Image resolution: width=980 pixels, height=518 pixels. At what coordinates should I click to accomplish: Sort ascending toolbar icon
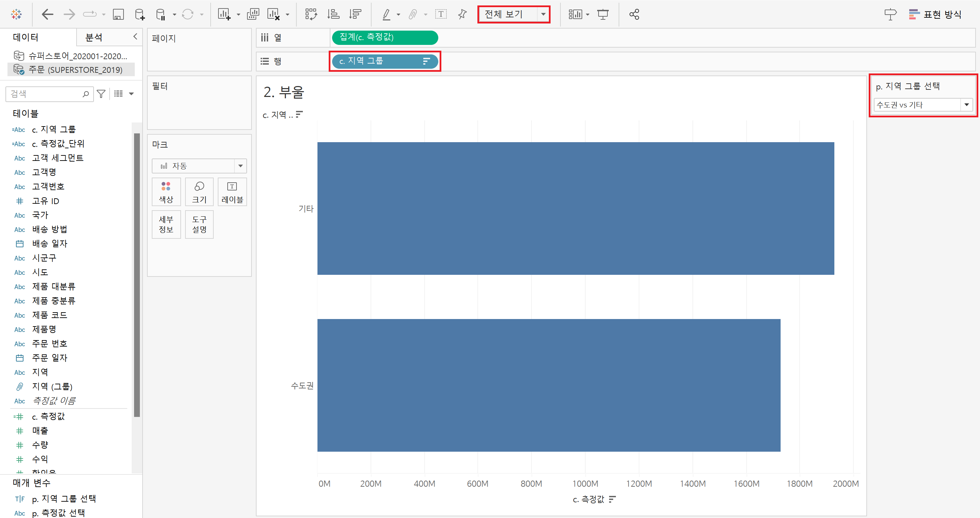pyautogui.click(x=333, y=14)
